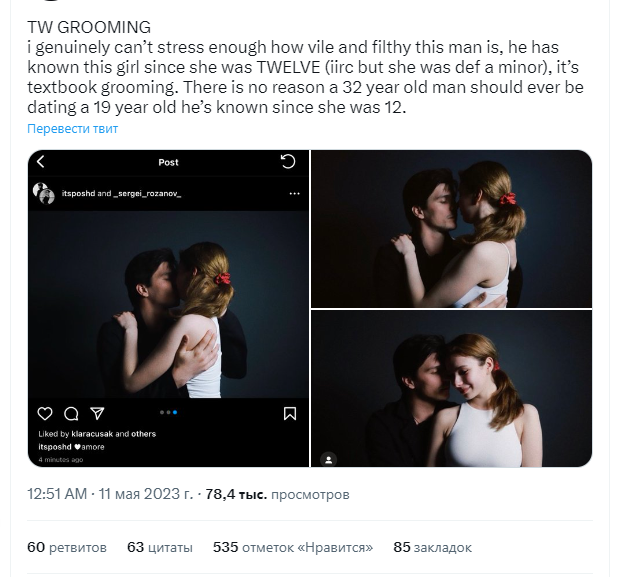
Task: Click the tweet timestamp 12:51 AM 11 мая 2023
Action: click(x=110, y=494)
